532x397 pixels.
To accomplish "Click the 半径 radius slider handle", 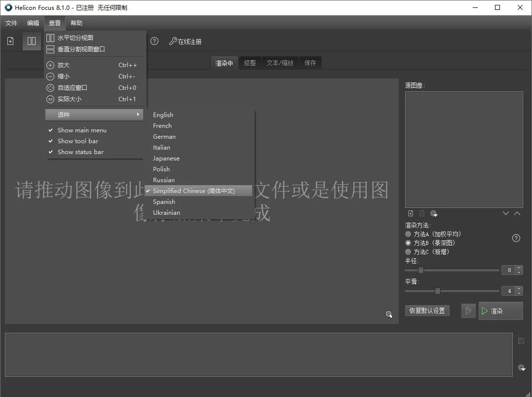I will (x=421, y=270).
